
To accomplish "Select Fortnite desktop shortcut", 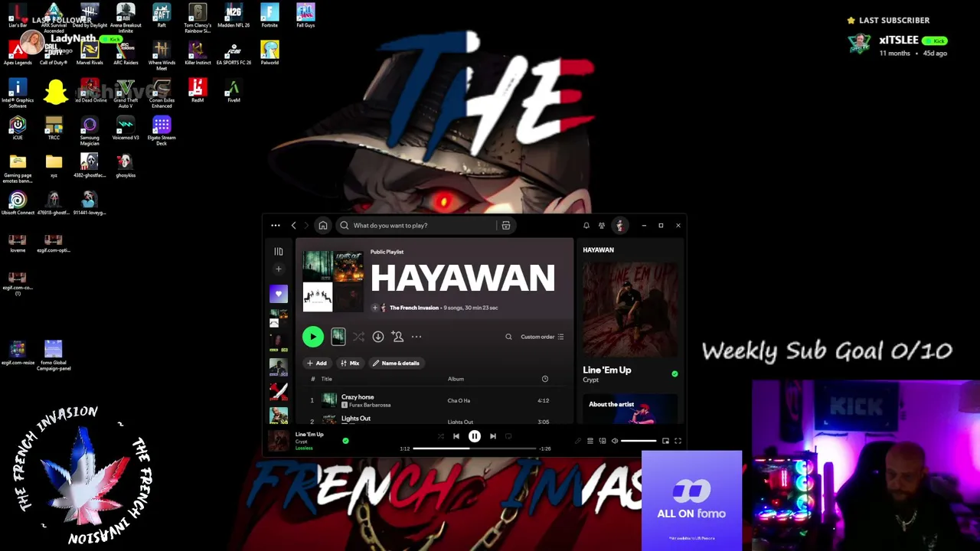I will pyautogui.click(x=269, y=16).
